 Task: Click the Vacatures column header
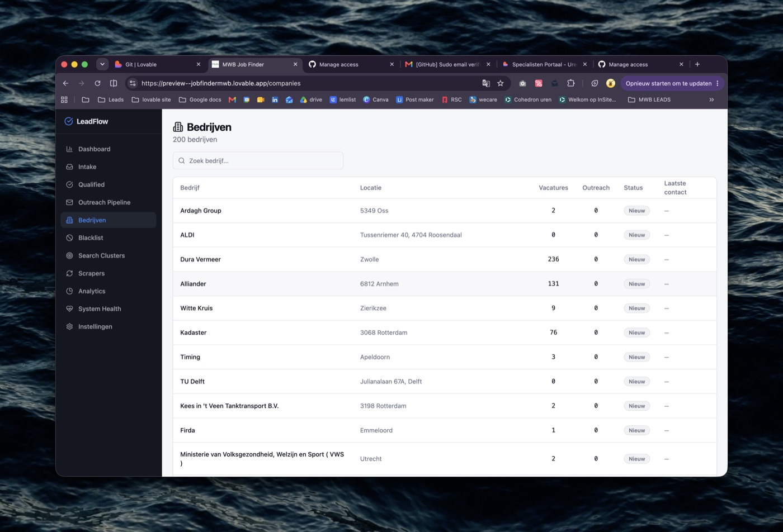point(553,188)
